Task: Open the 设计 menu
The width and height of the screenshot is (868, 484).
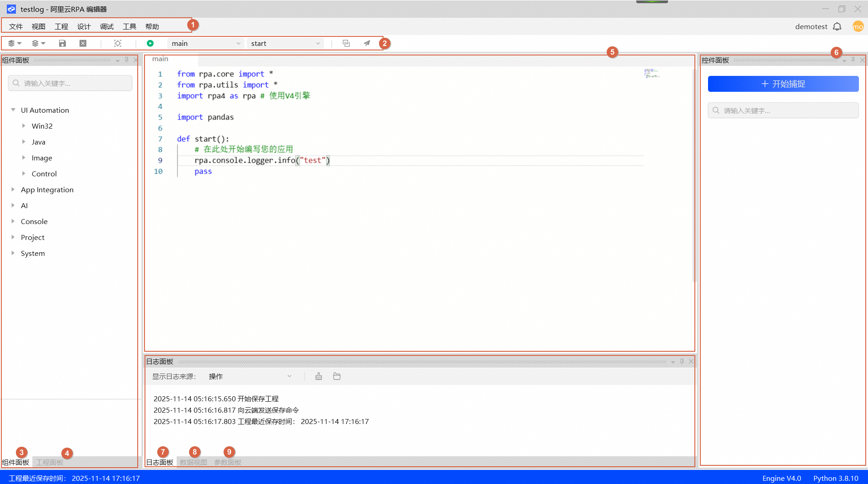Action: click(x=84, y=26)
